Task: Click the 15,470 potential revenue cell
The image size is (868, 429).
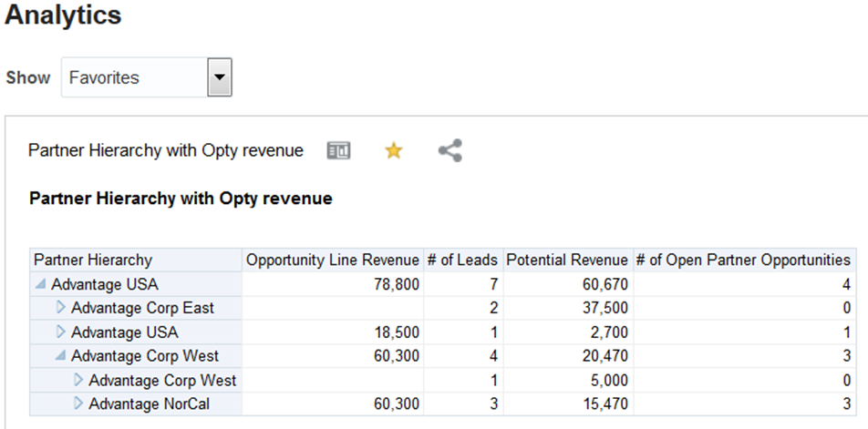Action: (x=605, y=403)
